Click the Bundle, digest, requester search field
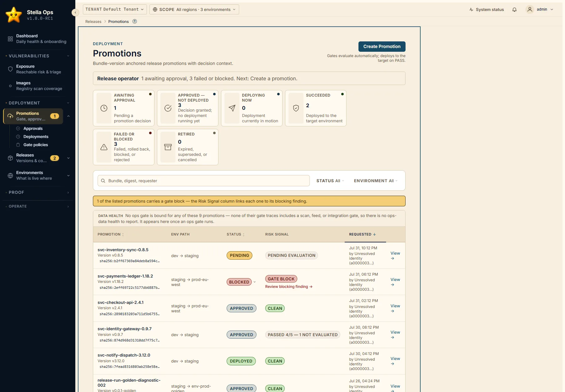 pos(203,181)
